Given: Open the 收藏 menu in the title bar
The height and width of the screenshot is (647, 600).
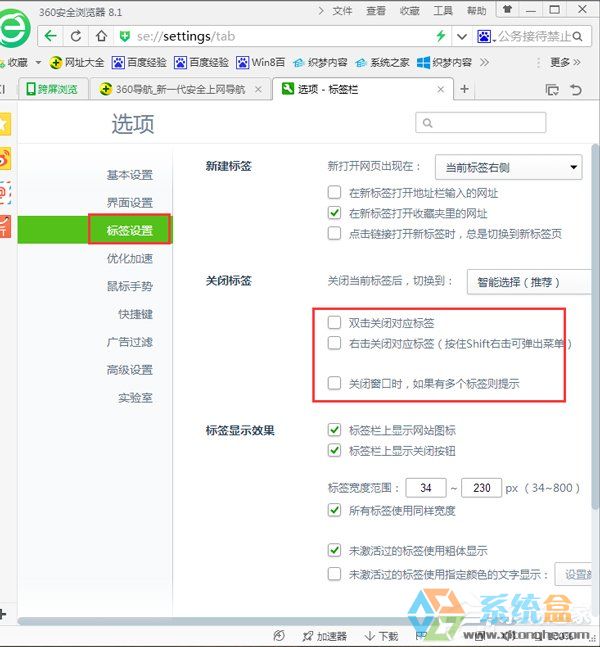Looking at the screenshot, I should click(409, 11).
